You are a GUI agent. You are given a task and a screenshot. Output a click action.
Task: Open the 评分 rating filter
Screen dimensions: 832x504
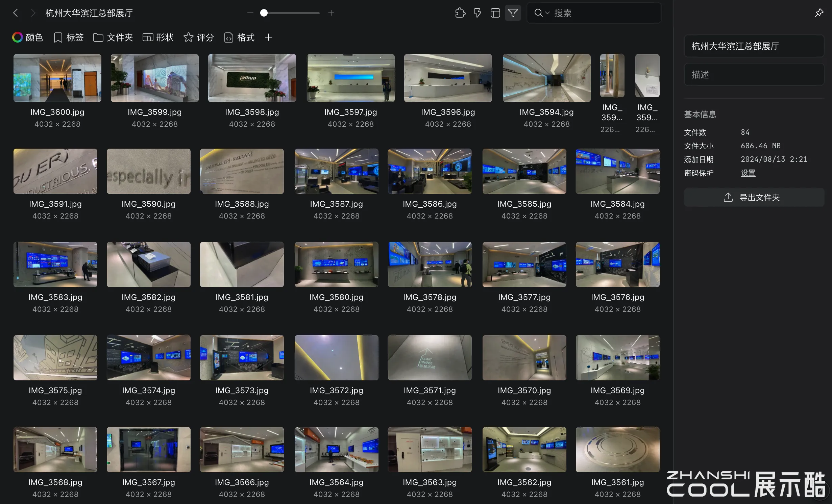click(x=199, y=37)
